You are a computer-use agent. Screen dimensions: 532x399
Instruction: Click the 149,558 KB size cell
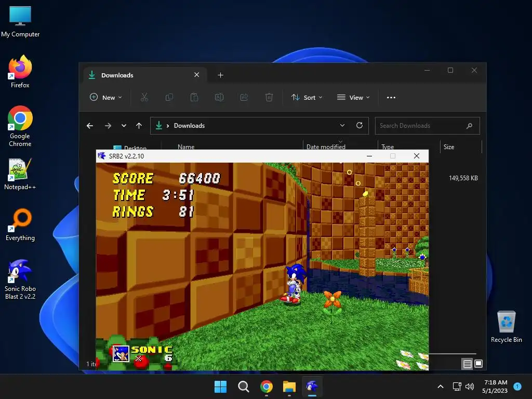coord(463,178)
